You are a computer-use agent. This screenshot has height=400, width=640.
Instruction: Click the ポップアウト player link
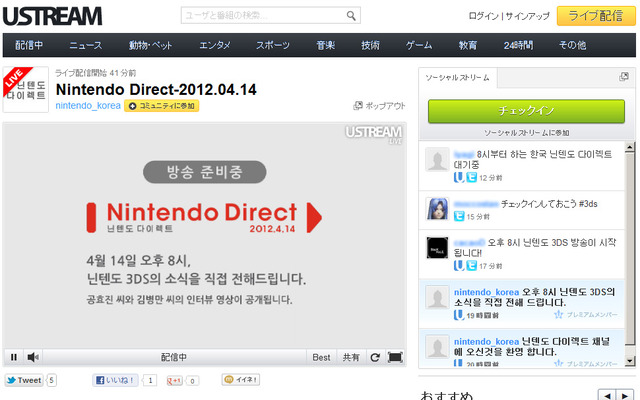pyautogui.click(x=380, y=106)
